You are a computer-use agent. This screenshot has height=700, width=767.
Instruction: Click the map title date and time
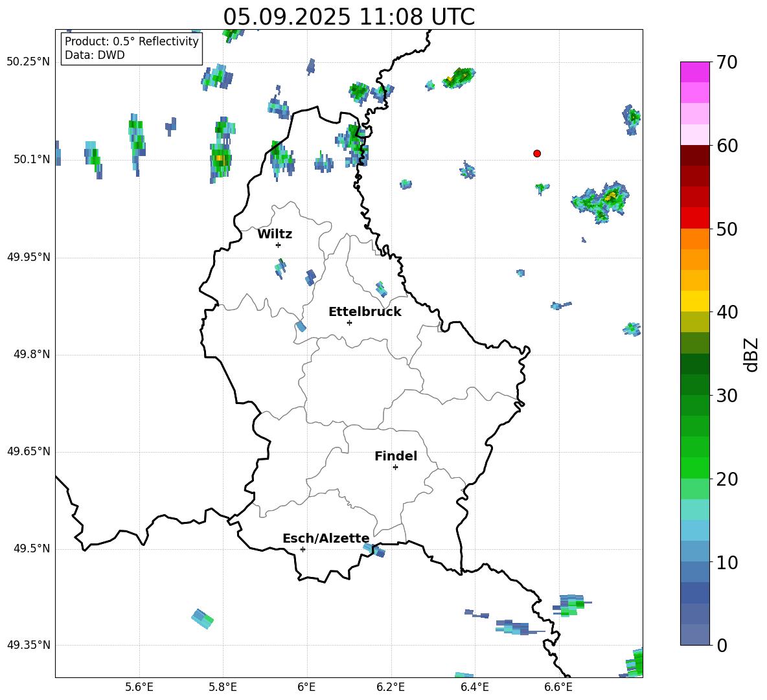coord(349,17)
